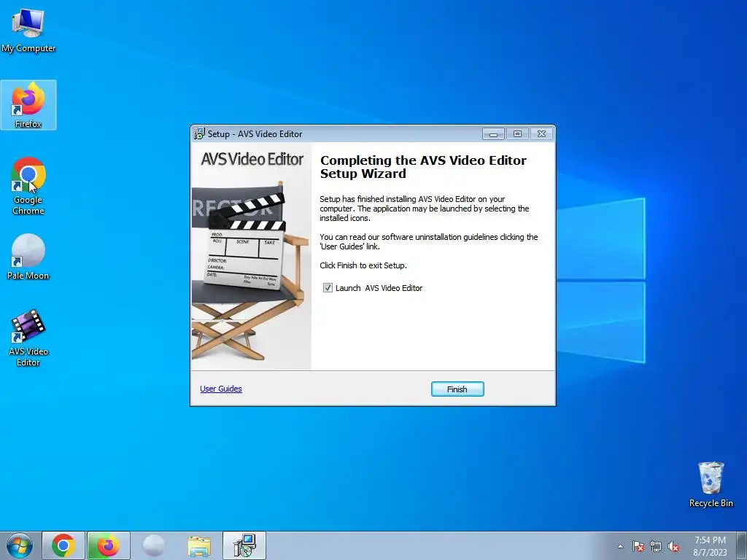747x560 pixels.
Task: Open the AVS Video Editor desktop shortcut
Action: [x=28, y=338]
